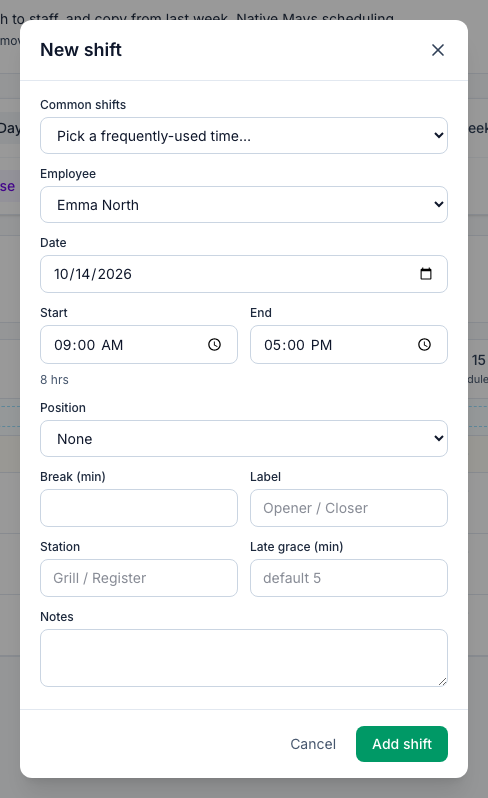
Task: Focus the Late grace (min) input
Action: (x=349, y=578)
